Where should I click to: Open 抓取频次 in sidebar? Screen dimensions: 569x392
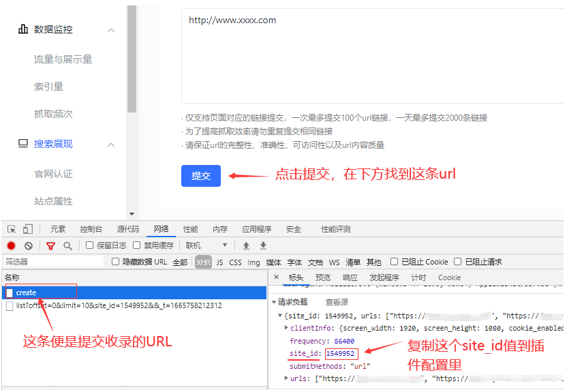(53, 114)
